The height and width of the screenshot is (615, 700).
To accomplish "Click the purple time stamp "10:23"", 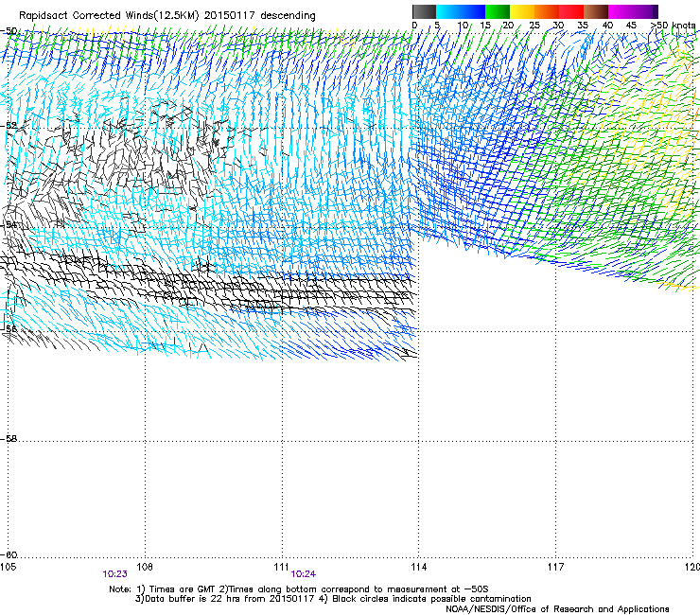I will click(114, 574).
